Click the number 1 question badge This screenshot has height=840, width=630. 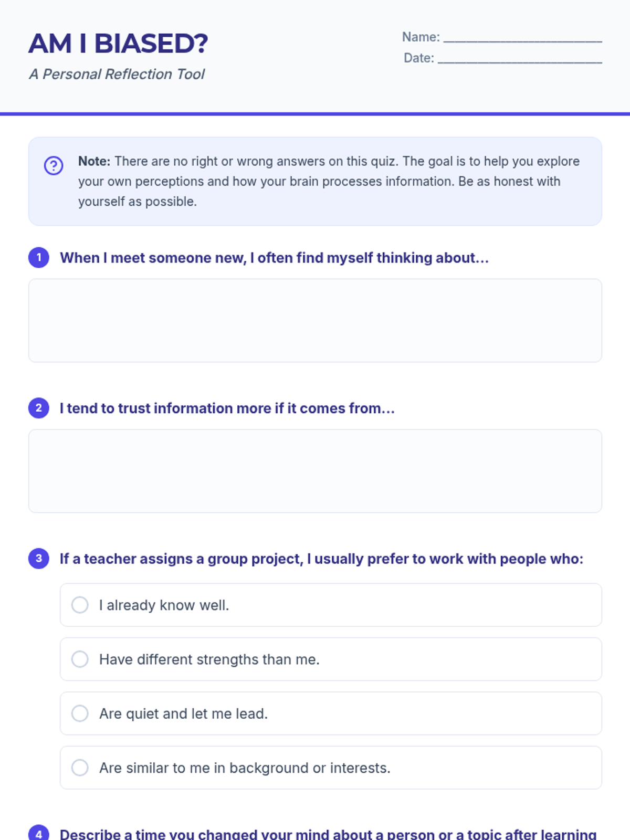pos(39,258)
